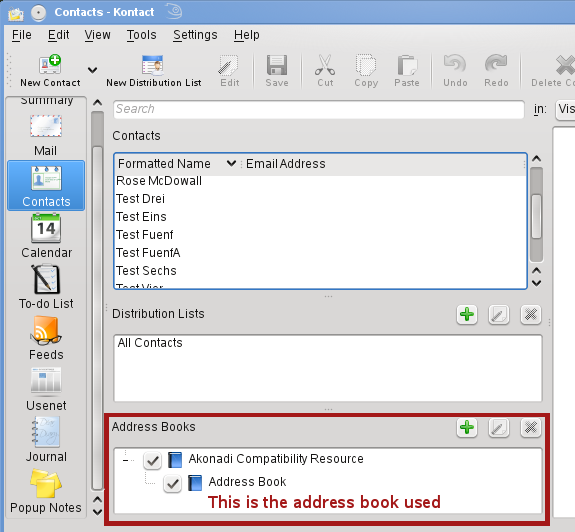The height and width of the screenshot is (532, 575).
Task: Click the sidebar scroll-down arrow at bottom
Action: 97,512
